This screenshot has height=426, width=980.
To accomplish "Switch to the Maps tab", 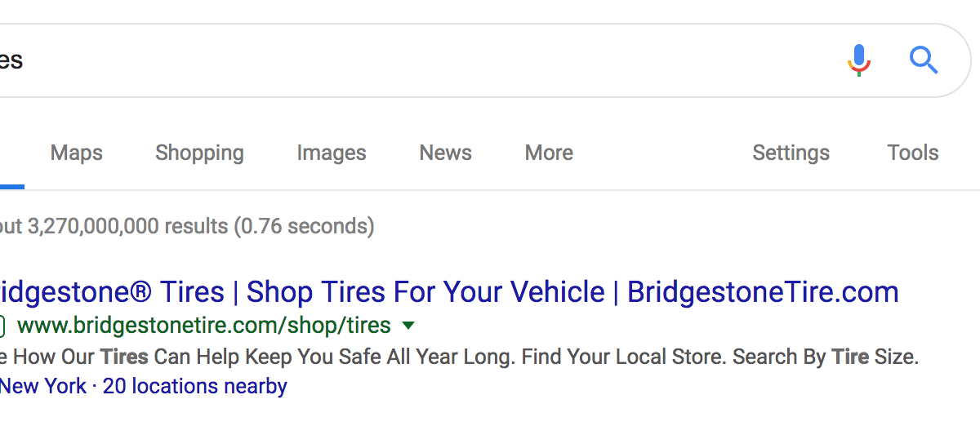I will point(77,153).
